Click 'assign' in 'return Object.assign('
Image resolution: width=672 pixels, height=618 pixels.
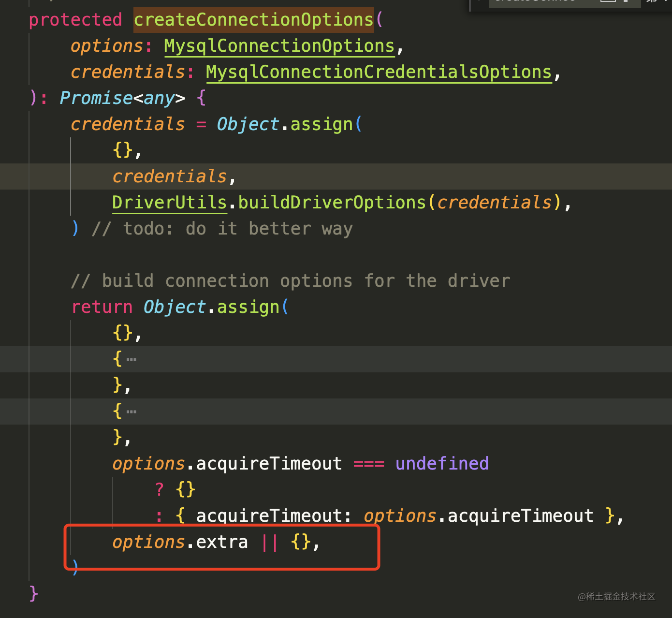point(248,307)
